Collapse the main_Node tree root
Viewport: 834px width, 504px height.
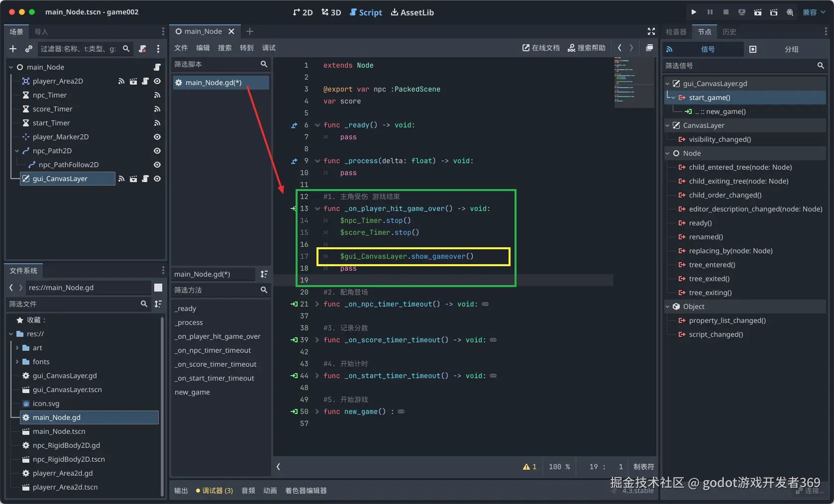11,67
